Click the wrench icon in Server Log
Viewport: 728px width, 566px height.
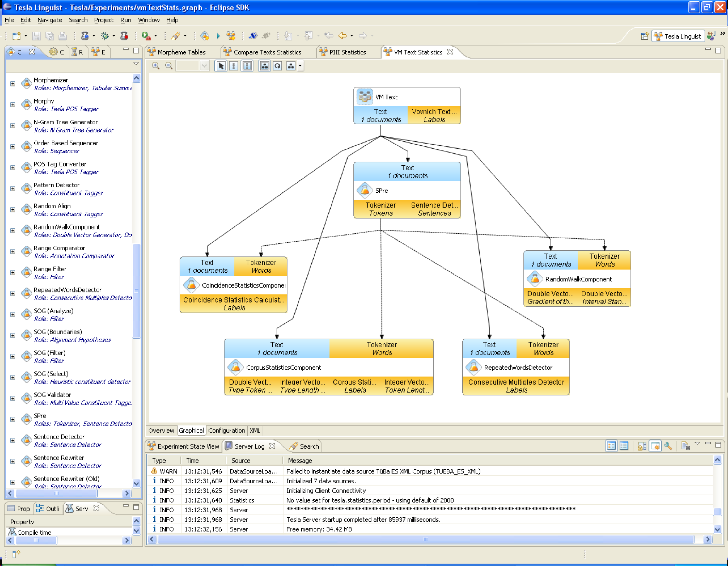pyautogui.click(x=667, y=446)
